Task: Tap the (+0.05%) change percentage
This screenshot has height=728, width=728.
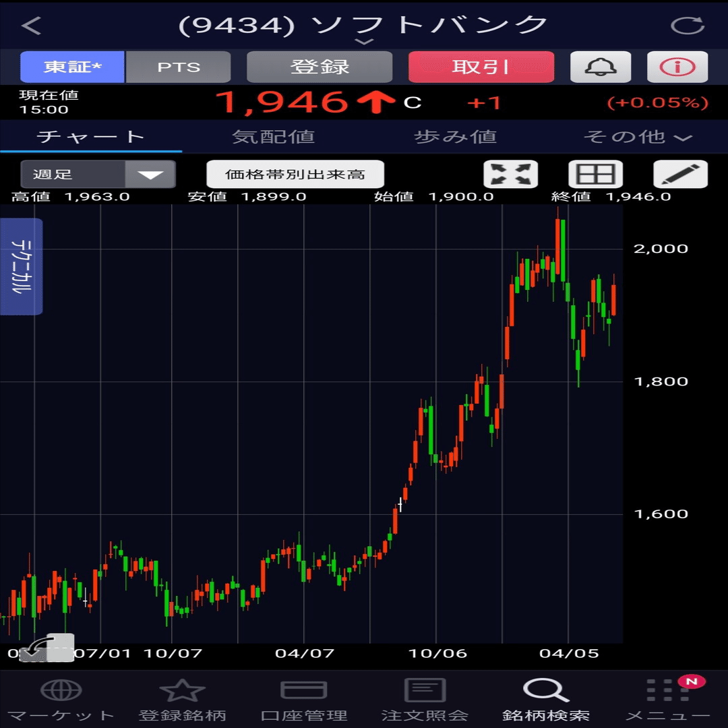Action: tap(657, 102)
